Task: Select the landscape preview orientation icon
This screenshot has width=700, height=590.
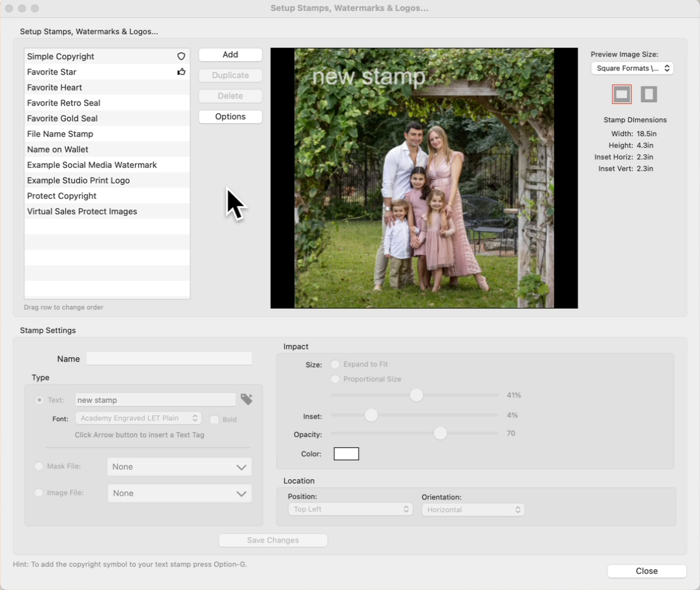Action: click(621, 94)
